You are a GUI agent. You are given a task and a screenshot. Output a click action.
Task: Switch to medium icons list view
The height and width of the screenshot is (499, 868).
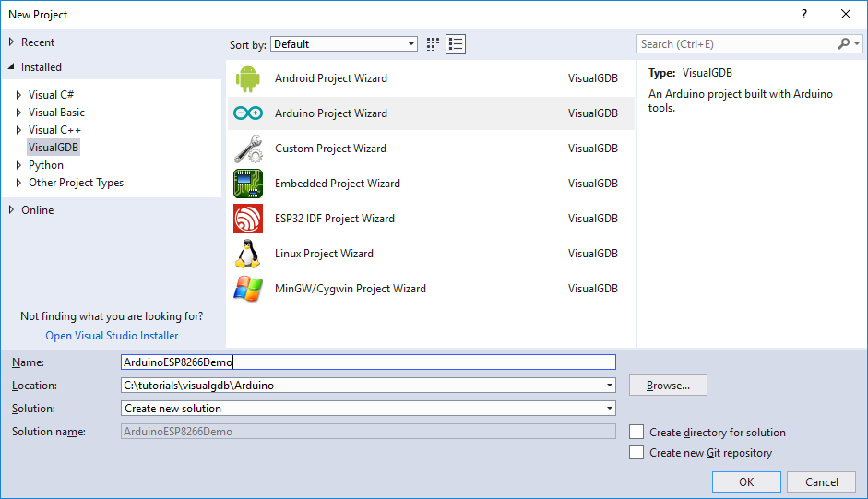click(456, 44)
